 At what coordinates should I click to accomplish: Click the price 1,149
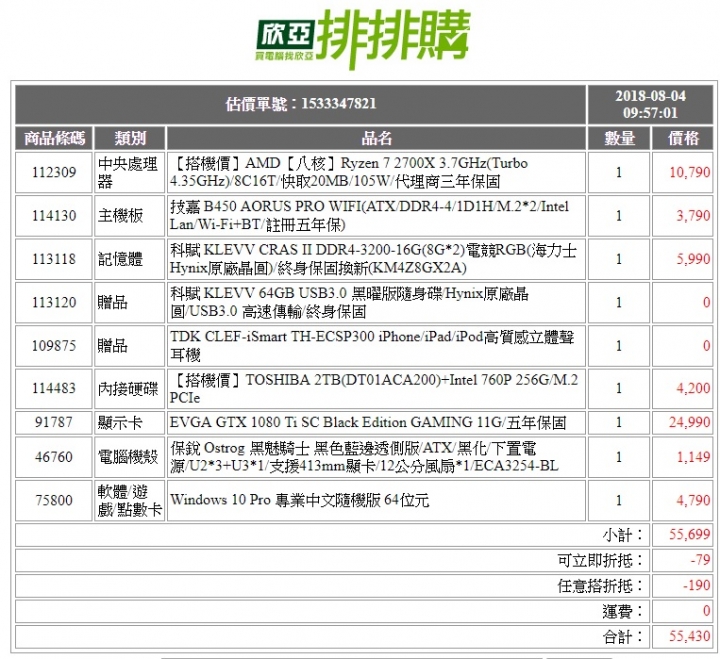point(694,457)
